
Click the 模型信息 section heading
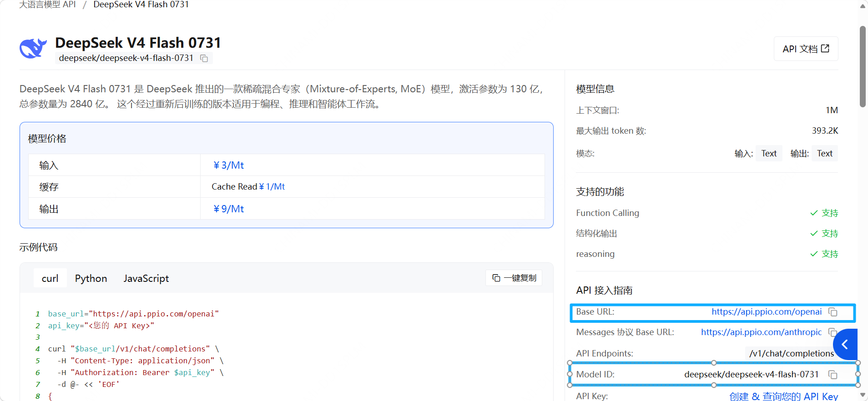click(x=595, y=89)
